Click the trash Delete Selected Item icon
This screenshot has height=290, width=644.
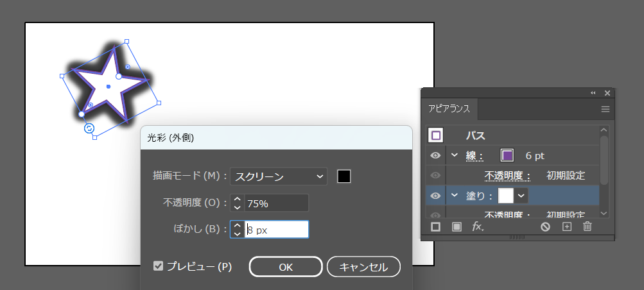[587, 226]
